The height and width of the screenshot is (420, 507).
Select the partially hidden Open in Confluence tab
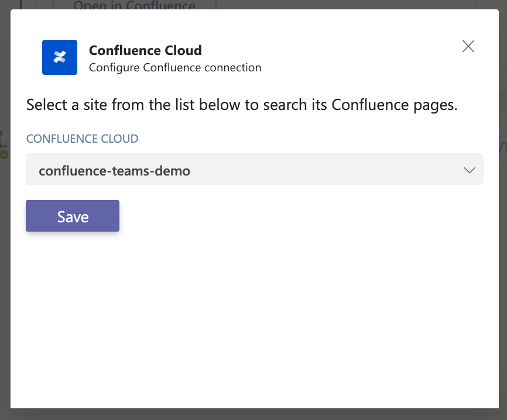point(134,6)
